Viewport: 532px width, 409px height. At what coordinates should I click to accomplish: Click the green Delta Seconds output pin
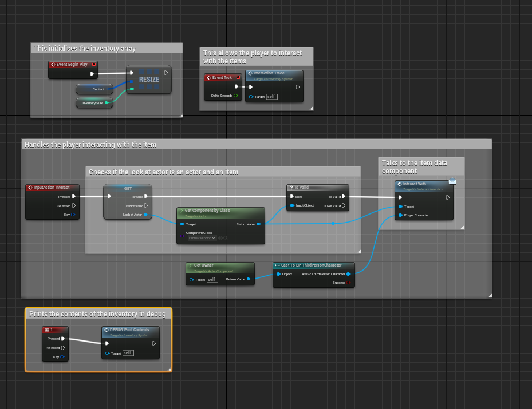[236, 96]
